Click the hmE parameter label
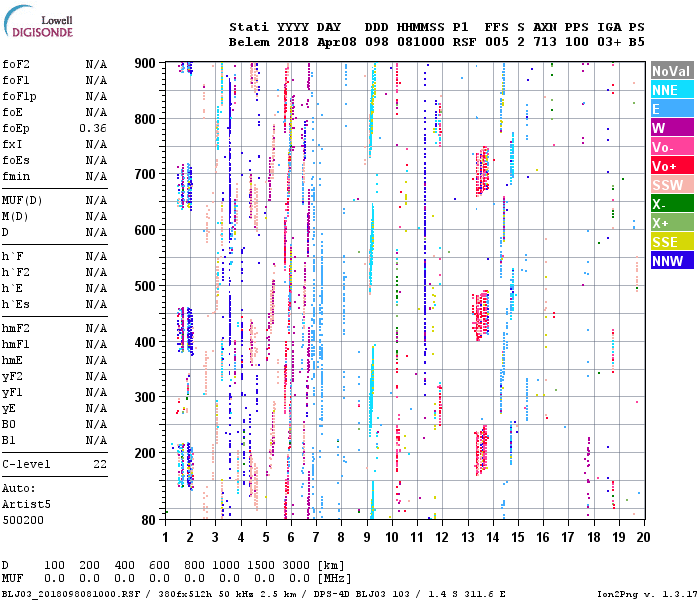The width and height of the screenshot is (700, 600). (12, 360)
